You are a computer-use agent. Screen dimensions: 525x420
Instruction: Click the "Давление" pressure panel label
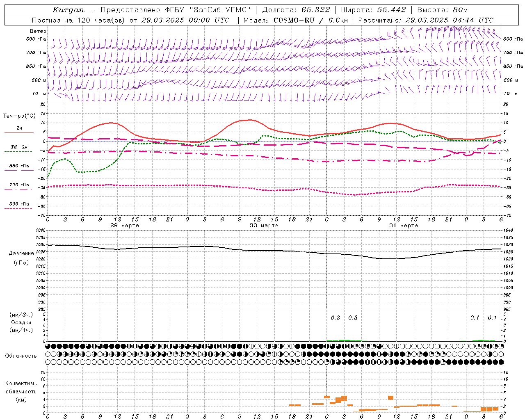pyautogui.click(x=21, y=253)
